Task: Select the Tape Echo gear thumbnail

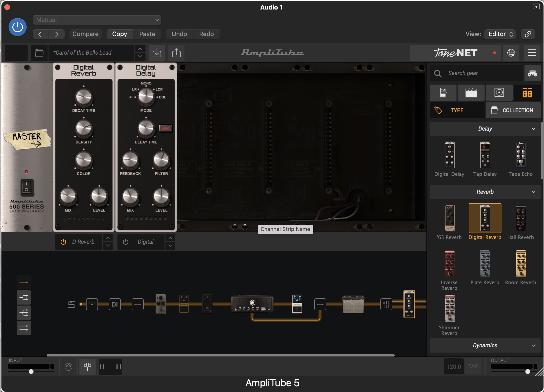Action: point(520,155)
